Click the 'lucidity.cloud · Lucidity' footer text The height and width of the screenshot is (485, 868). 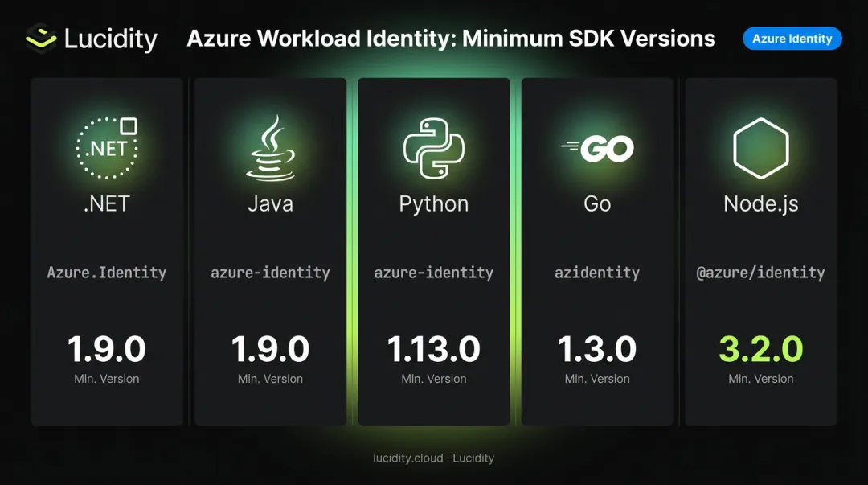click(x=433, y=458)
